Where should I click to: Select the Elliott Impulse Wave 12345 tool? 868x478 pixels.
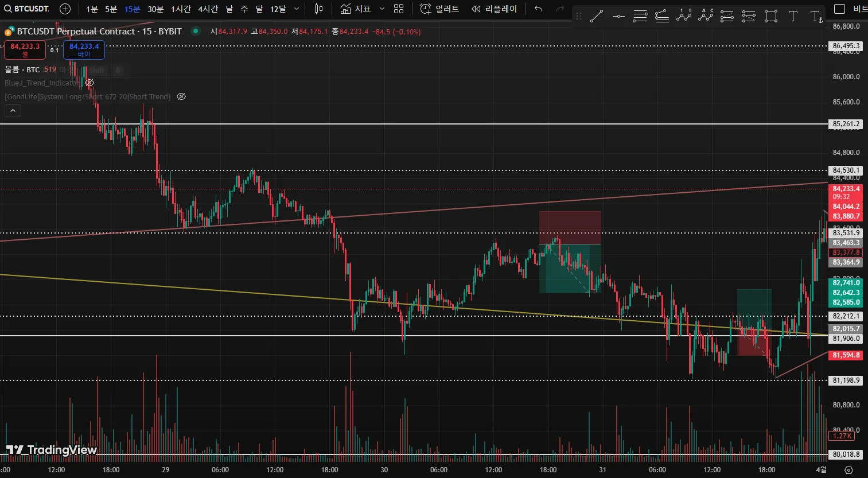pyautogui.click(x=684, y=16)
